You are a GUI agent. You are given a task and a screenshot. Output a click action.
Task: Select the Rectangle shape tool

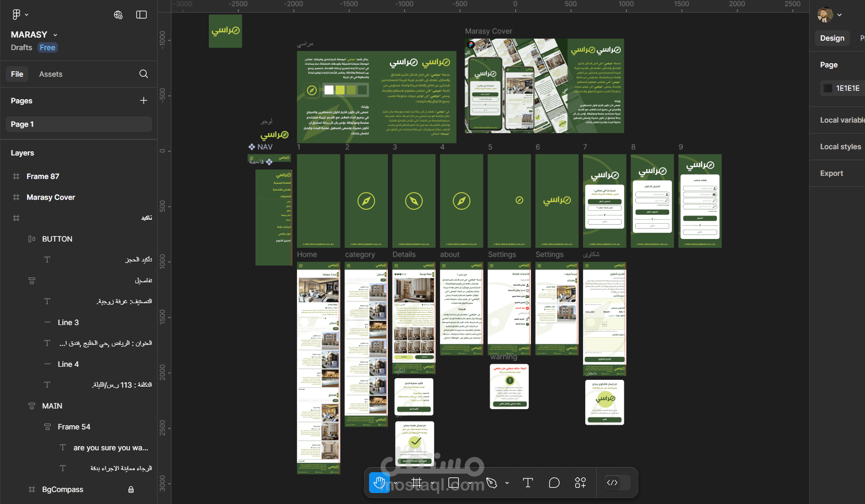tap(454, 483)
